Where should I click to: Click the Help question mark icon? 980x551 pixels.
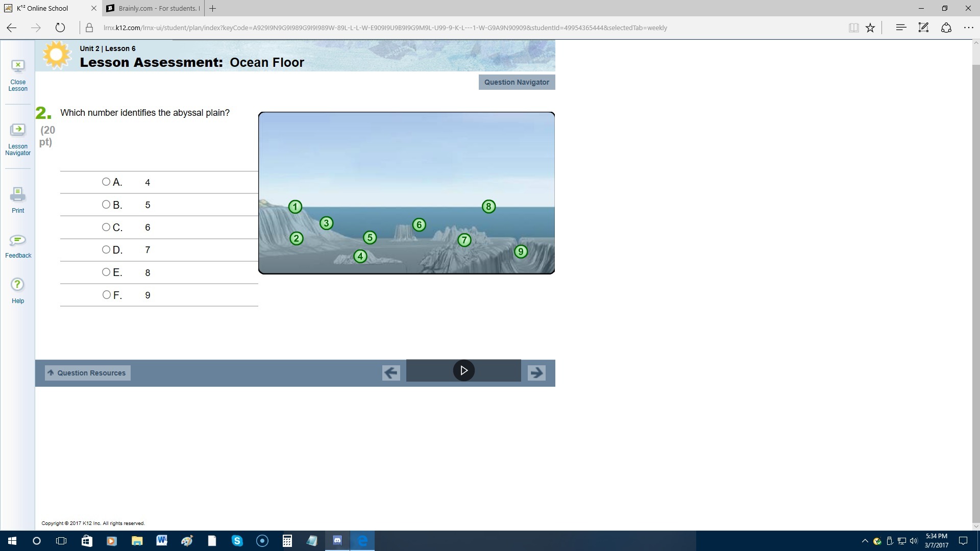click(x=18, y=285)
